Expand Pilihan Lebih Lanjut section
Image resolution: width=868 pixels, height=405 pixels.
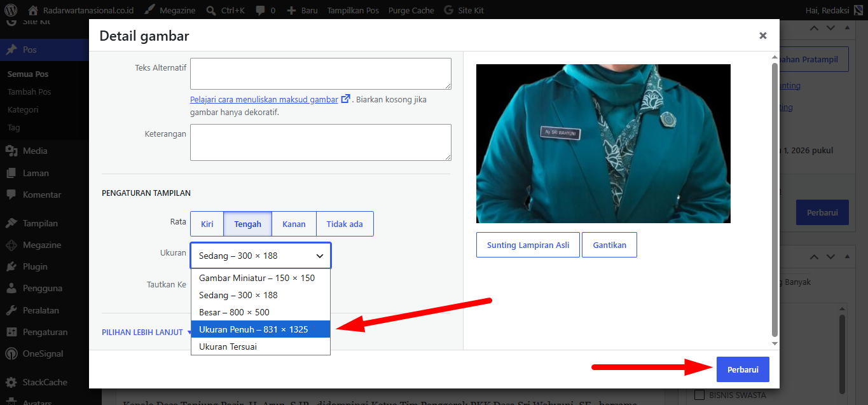146,332
